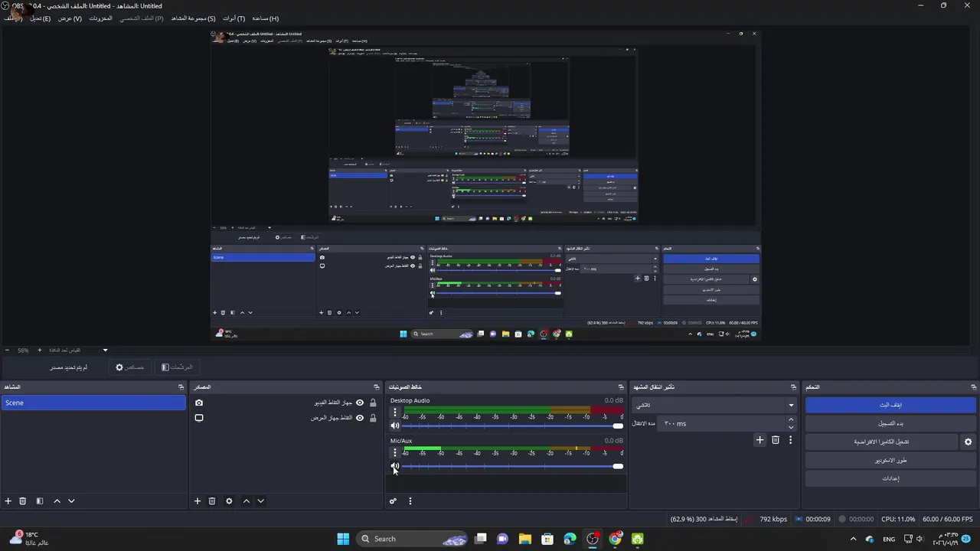Mute Desktop Audio speaker
Viewport: 980px width, 551px height.
click(395, 425)
